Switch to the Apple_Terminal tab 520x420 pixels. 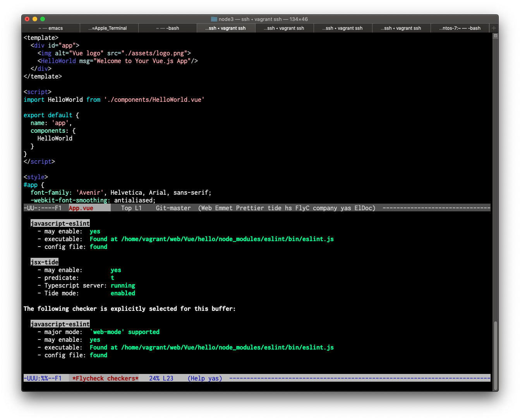tap(109, 28)
